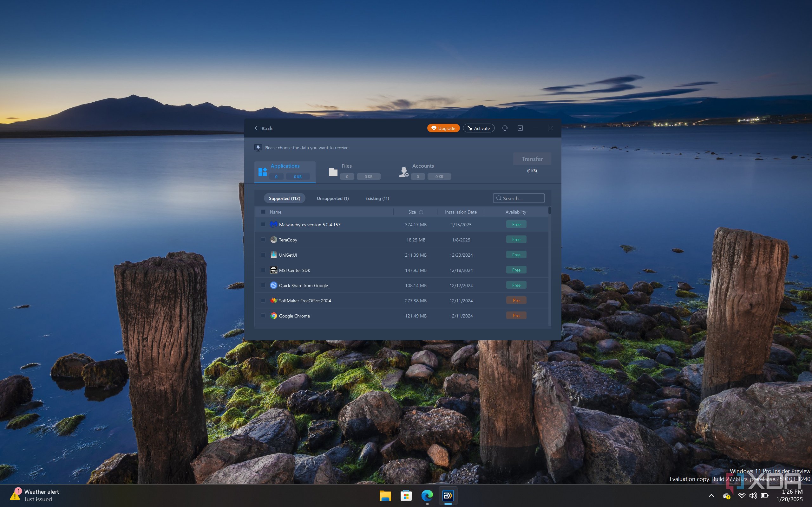Switch to the Existing (11) tab

coord(377,198)
